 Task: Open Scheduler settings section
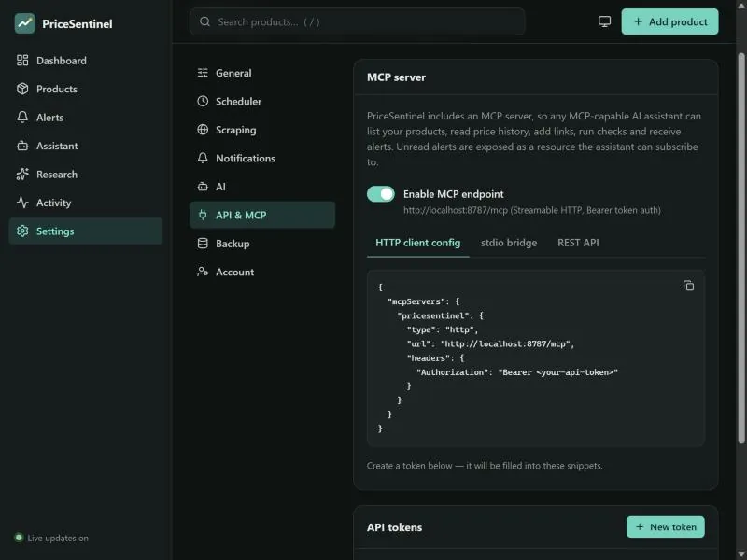point(262,102)
